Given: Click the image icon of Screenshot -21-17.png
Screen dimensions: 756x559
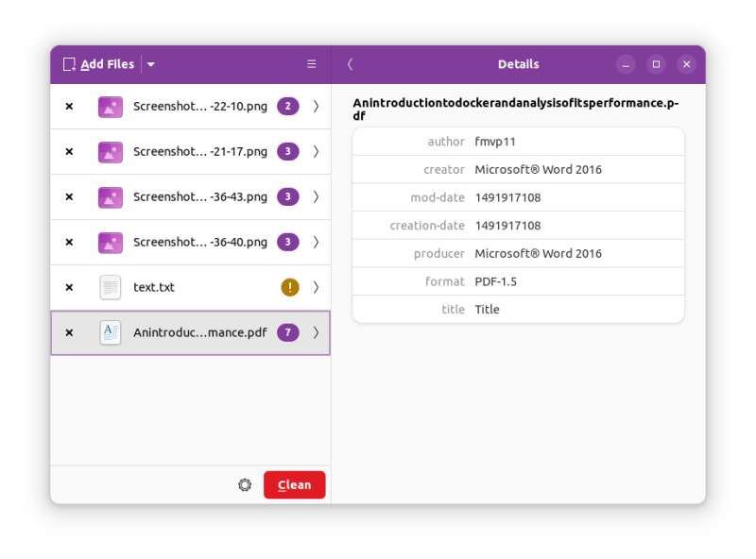Looking at the screenshot, I should coord(111,152).
